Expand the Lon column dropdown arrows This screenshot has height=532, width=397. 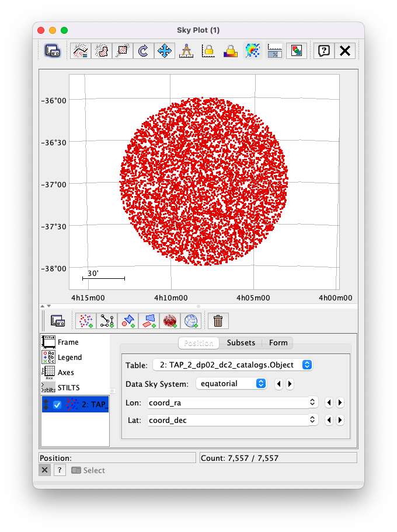pos(312,402)
